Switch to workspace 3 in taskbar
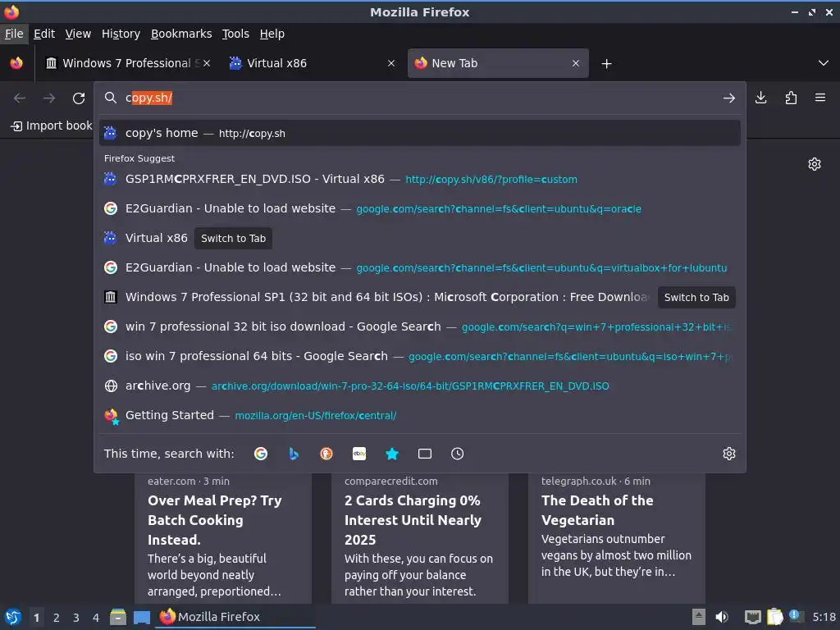The image size is (840, 630). [76, 618]
